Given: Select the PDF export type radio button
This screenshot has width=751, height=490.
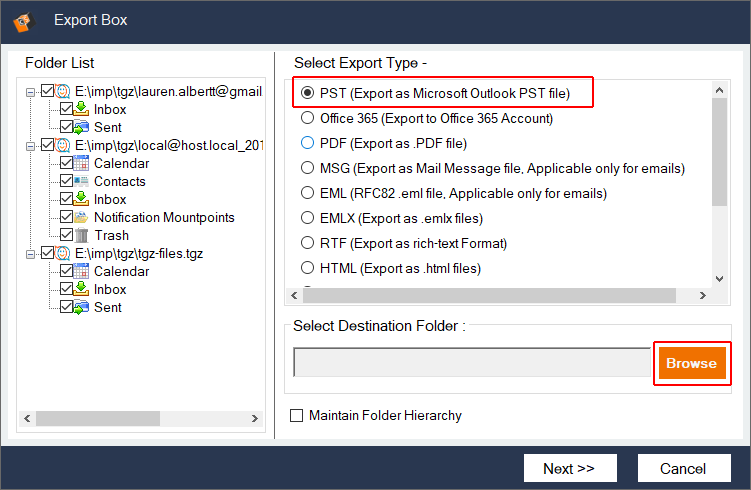Looking at the screenshot, I should tap(308, 143).
